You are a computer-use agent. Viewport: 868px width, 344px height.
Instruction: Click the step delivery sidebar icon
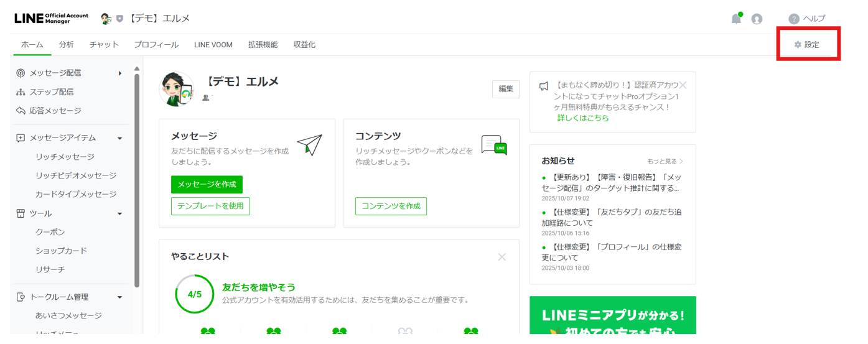click(x=21, y=92)
